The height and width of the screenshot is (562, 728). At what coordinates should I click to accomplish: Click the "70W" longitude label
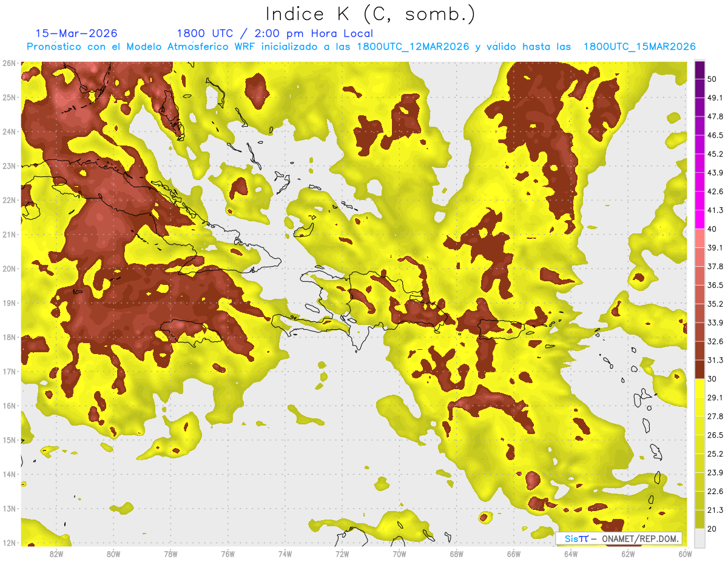(x=399, y=554)
